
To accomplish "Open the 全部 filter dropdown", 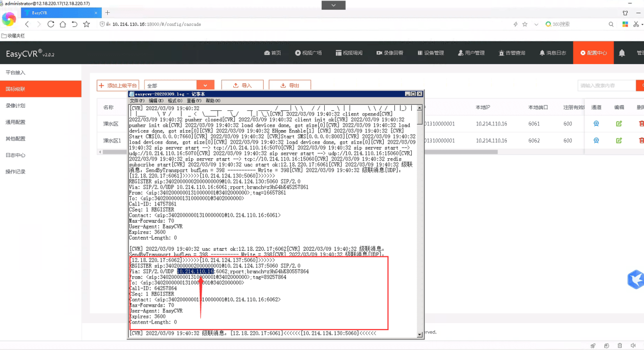I will point(179,85).
